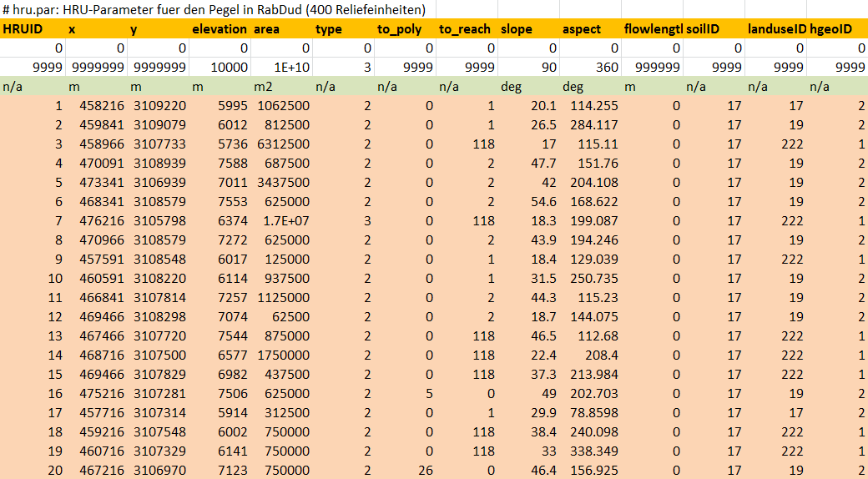Click aspect value 250.735
This screenshot has height=479, width=868.
click(x=591, y=279)
